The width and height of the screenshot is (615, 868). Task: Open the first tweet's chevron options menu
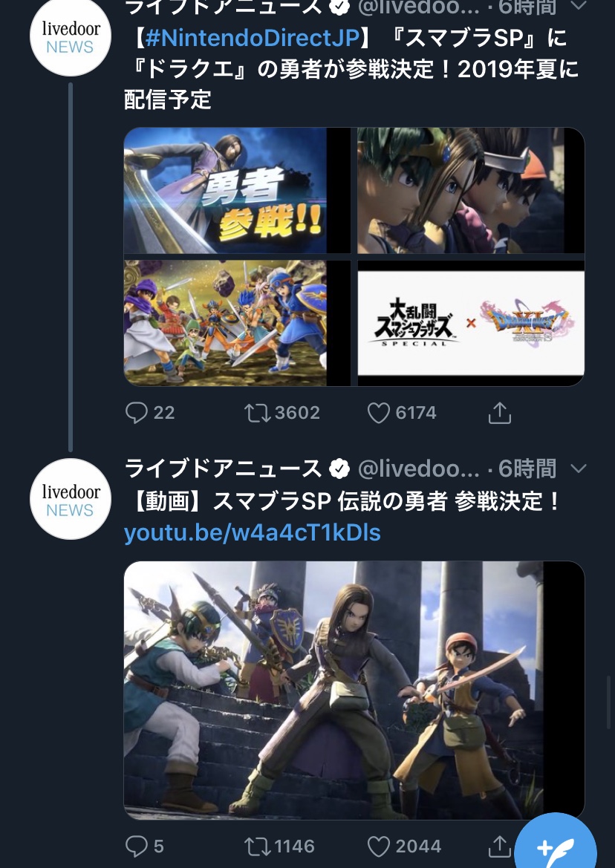[578, 5]
